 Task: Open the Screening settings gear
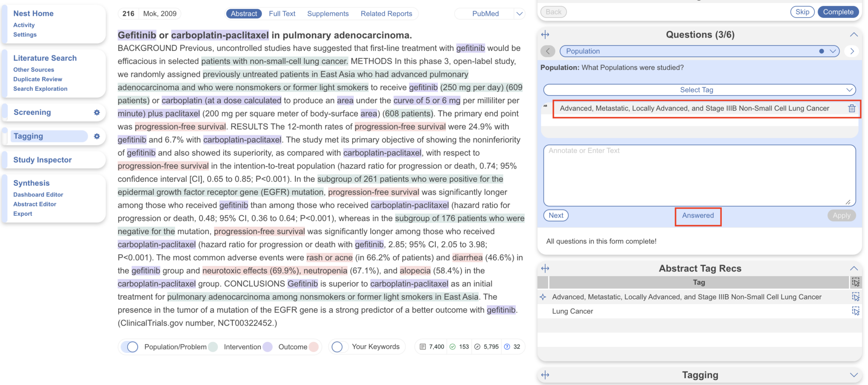pos(97,113)
